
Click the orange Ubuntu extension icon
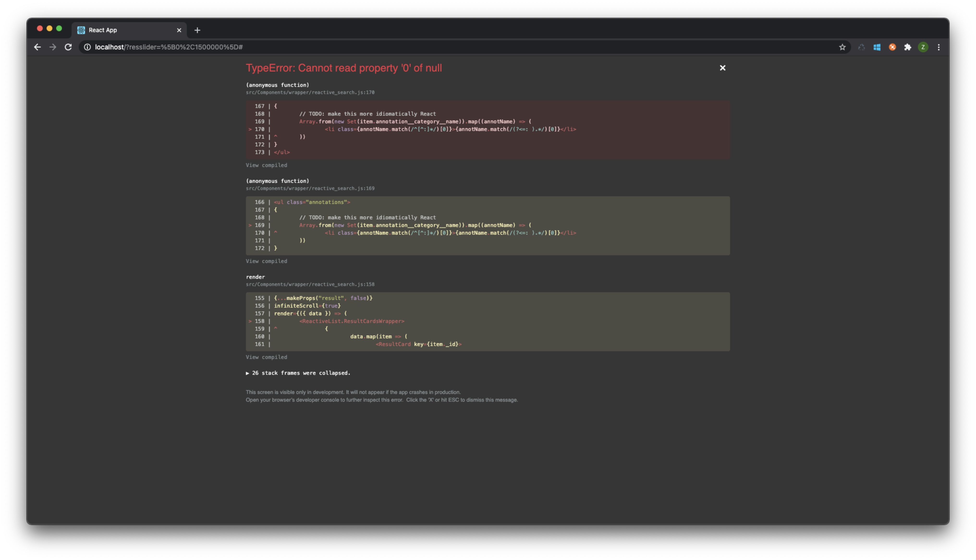click(x=892, y=47)
